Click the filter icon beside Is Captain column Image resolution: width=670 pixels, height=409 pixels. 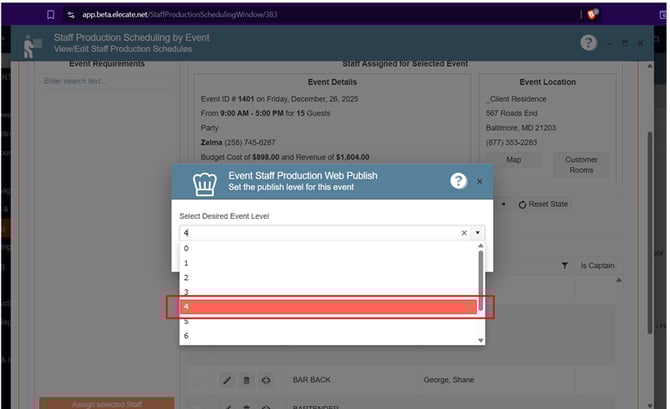[564, 265]
